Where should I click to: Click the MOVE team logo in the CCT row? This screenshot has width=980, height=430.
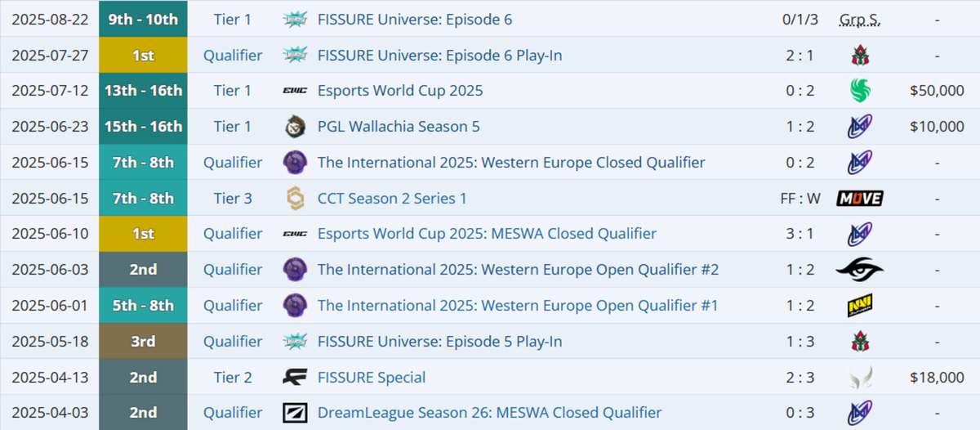860,198
